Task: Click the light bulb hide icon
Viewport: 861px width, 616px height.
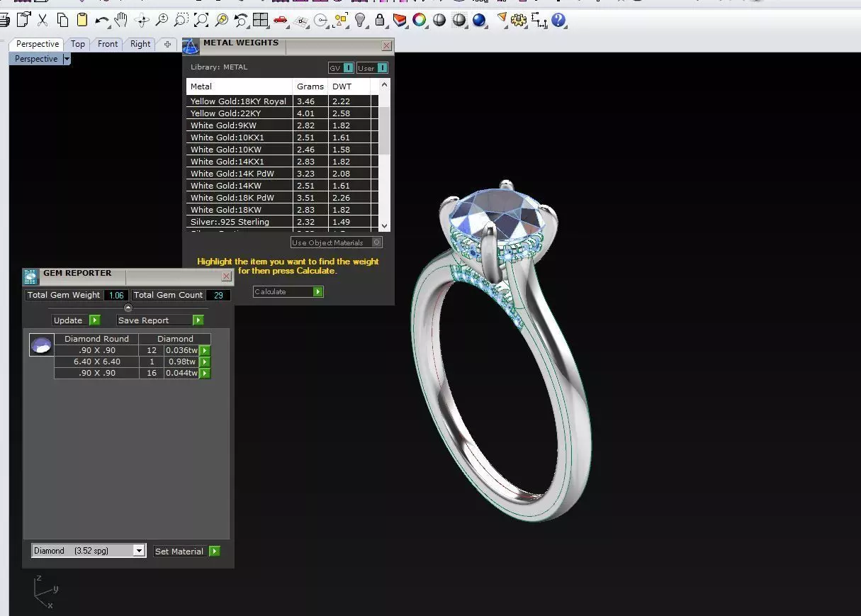Action: pyautogui.click(x=360, y=20)
